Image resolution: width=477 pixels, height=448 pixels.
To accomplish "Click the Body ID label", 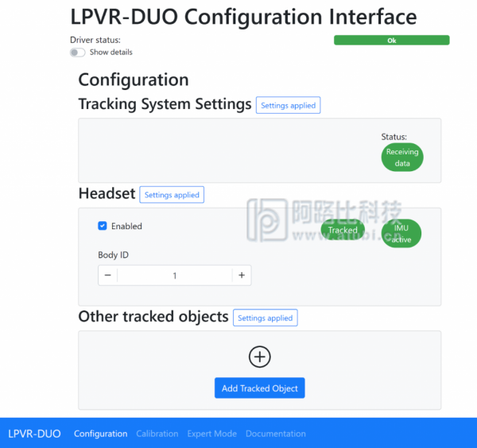I will (x=113, y=255).
